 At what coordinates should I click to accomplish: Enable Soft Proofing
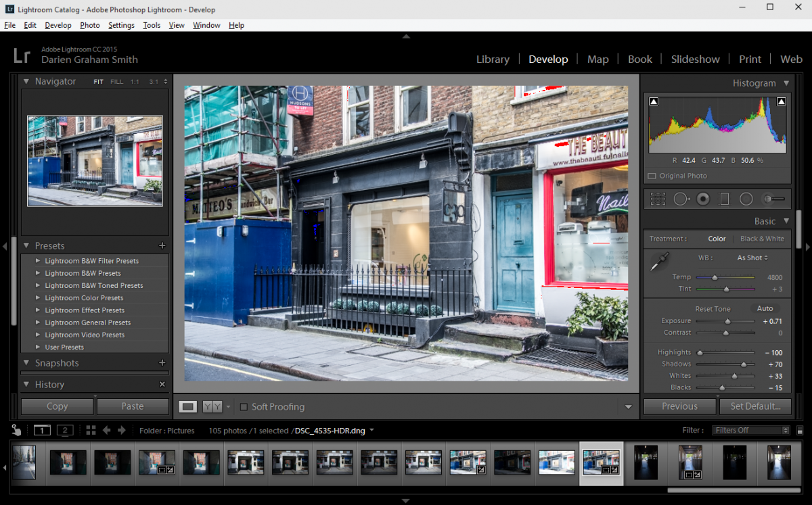[x=244, y=406]
